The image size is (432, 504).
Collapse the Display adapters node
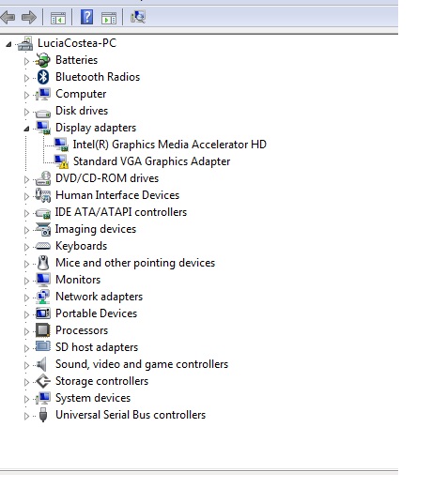(x=26, y=129)
